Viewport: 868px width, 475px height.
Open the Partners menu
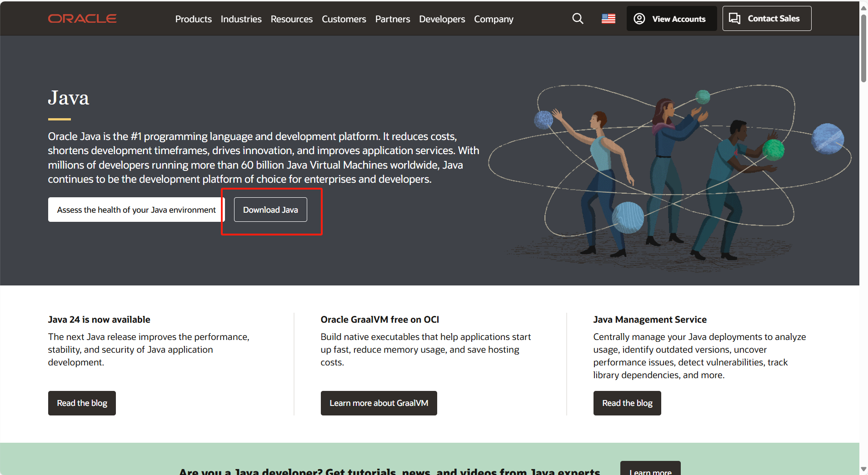click(392, 19)
